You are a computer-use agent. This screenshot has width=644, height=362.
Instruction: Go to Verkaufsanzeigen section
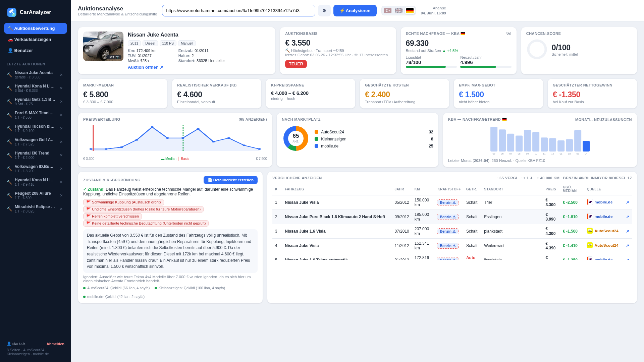click(36, 40)
